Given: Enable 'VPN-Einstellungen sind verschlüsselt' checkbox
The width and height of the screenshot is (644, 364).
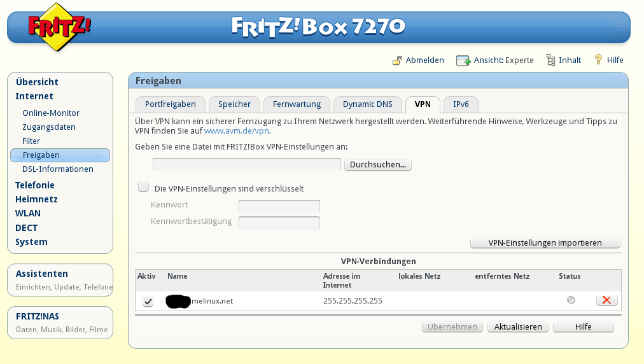Looking at the screenshot, I should 143,187.
